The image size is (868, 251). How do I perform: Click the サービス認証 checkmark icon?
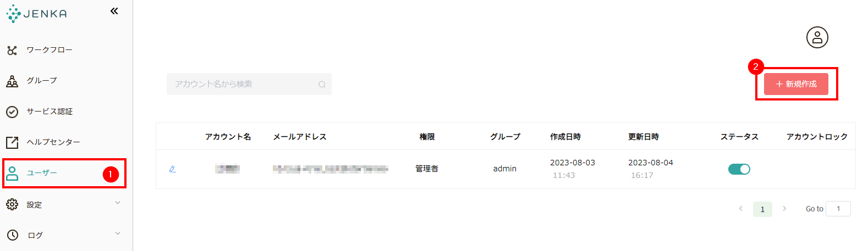point(12,112)
